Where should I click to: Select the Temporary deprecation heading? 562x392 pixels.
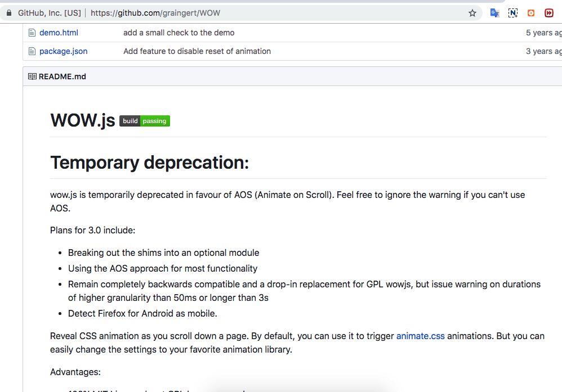click(x=149, y=163)
